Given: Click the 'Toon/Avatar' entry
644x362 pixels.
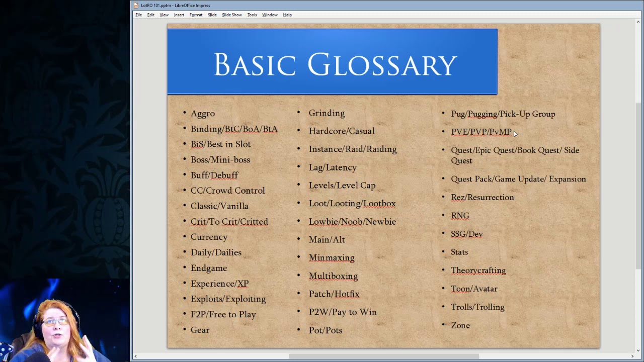Looking at the screenshot, I should [474, 289].
